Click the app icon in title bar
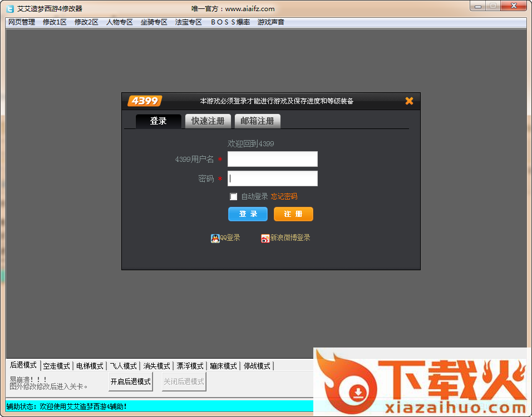The width and height of the screenshot is (532, 417). click(x=11, y=9)
